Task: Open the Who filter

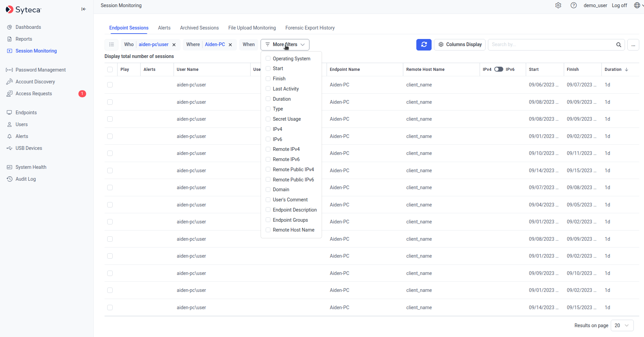Action: coord(129,44)
